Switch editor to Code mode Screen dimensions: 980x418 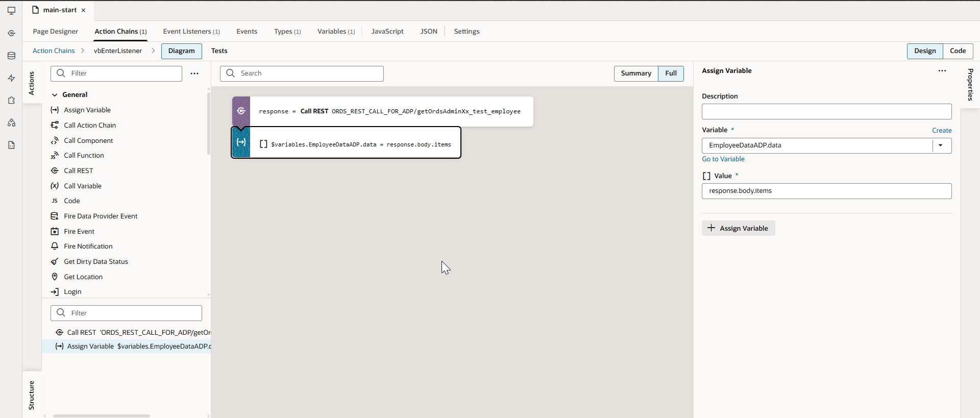(958, 51)
